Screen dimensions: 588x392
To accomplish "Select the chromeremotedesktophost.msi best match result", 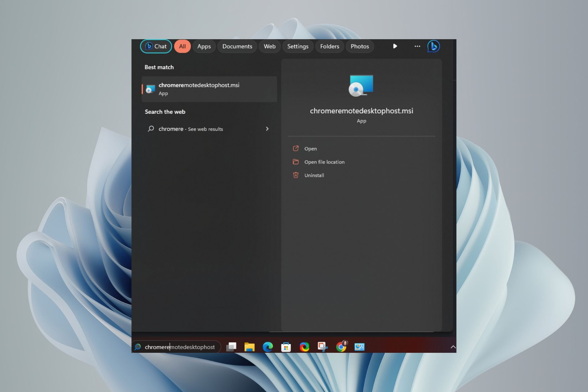I will click(x=209, y=89).
